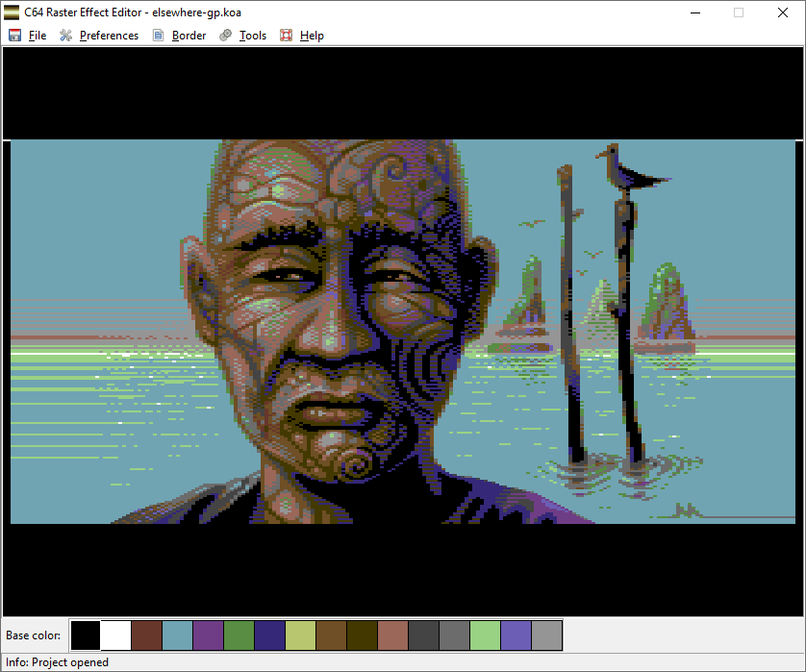Click the 'Info: Project opened' status text
Screen dimensions: 806x672
click(x=57, y=662)
